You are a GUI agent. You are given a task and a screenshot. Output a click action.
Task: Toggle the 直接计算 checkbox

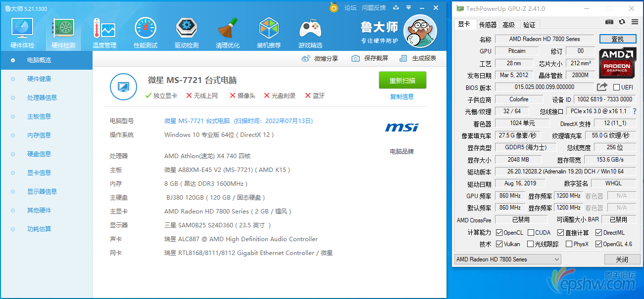(560, 233)
